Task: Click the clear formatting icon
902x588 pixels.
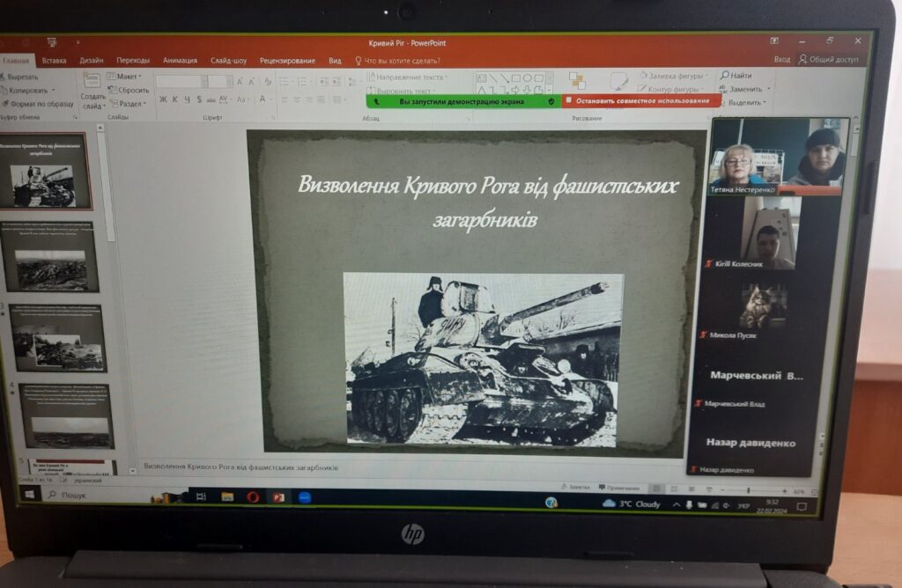Action: pyautogui.click(x=268, y=82)
